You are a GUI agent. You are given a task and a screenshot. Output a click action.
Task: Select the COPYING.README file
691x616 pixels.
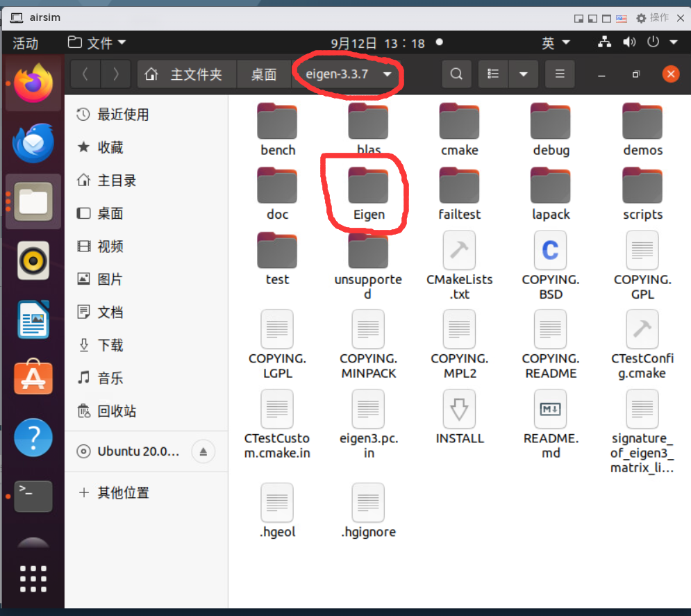click(551, 344)
